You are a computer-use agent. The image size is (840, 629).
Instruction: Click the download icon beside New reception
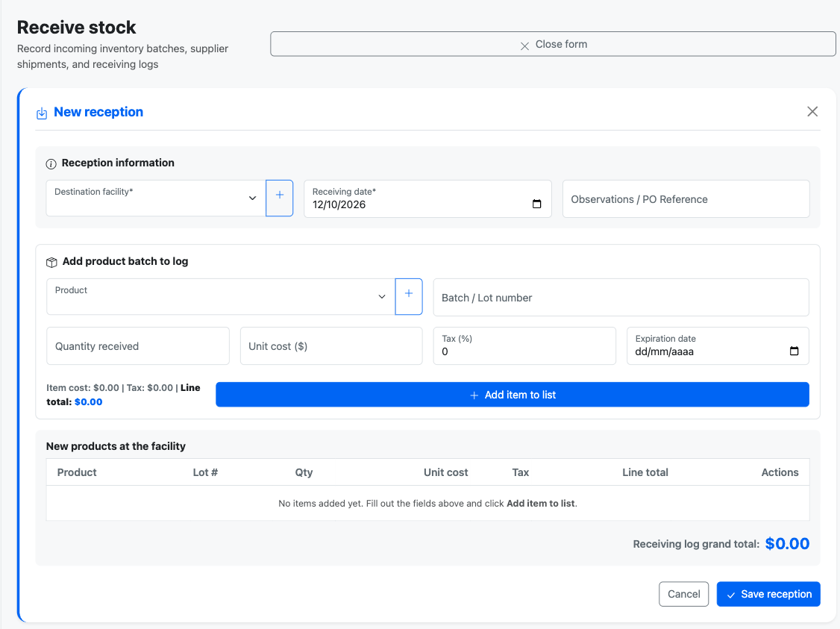point(42,113)
